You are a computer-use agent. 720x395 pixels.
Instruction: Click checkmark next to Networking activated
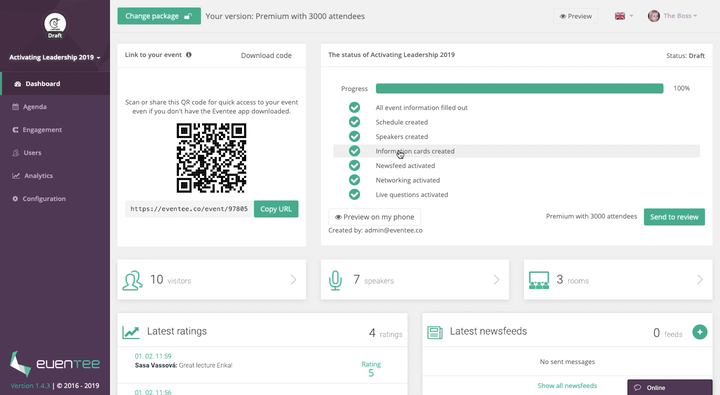[x=354, y=180]
